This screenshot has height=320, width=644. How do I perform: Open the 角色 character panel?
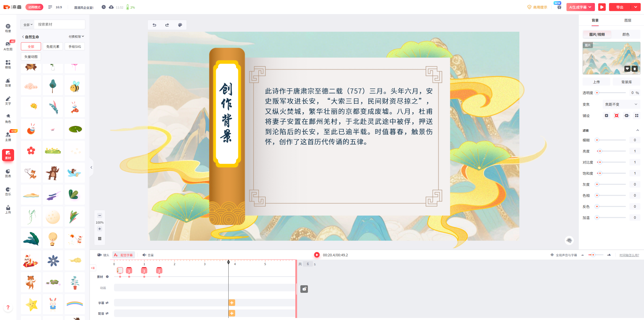click(x=8, y=118)
